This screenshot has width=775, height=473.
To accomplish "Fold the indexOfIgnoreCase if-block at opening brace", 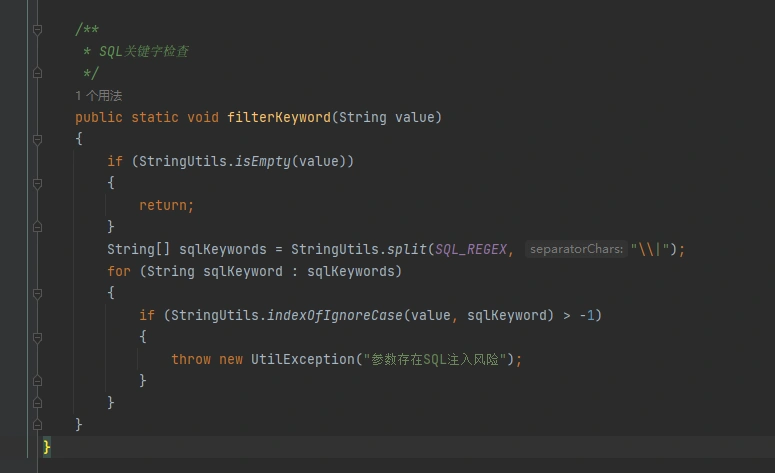I will 37,337.
